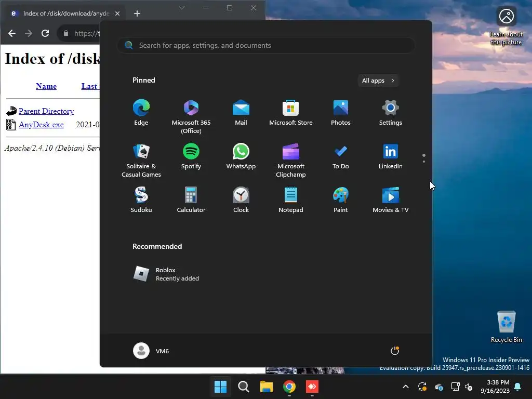
Task: Launch the Clock app
Action: click(241, 200)
